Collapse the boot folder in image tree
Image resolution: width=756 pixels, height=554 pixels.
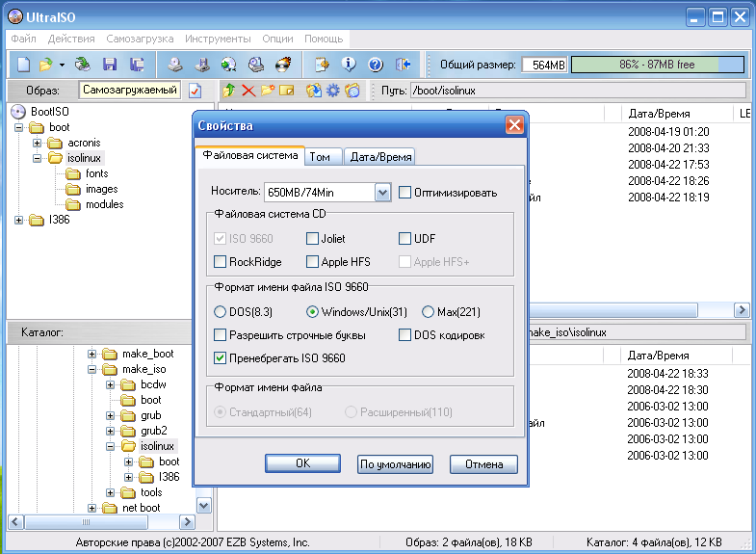coord(19,127)
